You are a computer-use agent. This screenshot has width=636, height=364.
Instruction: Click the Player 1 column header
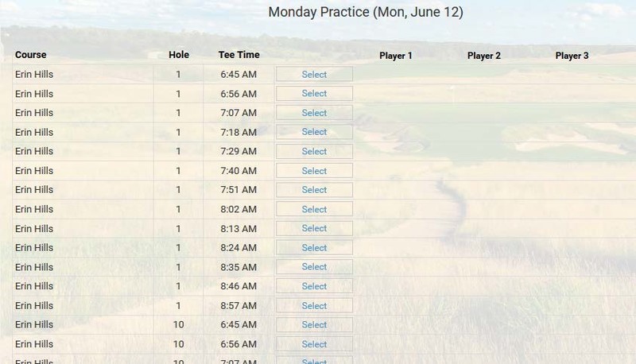coord(396,56)
